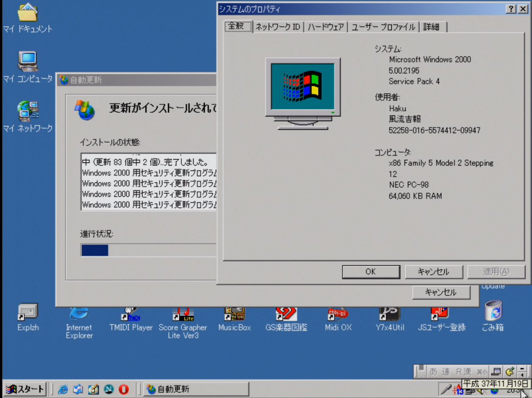
Task: Click the 64,060 KB RAM text
Action: click(x=415, y=196)
